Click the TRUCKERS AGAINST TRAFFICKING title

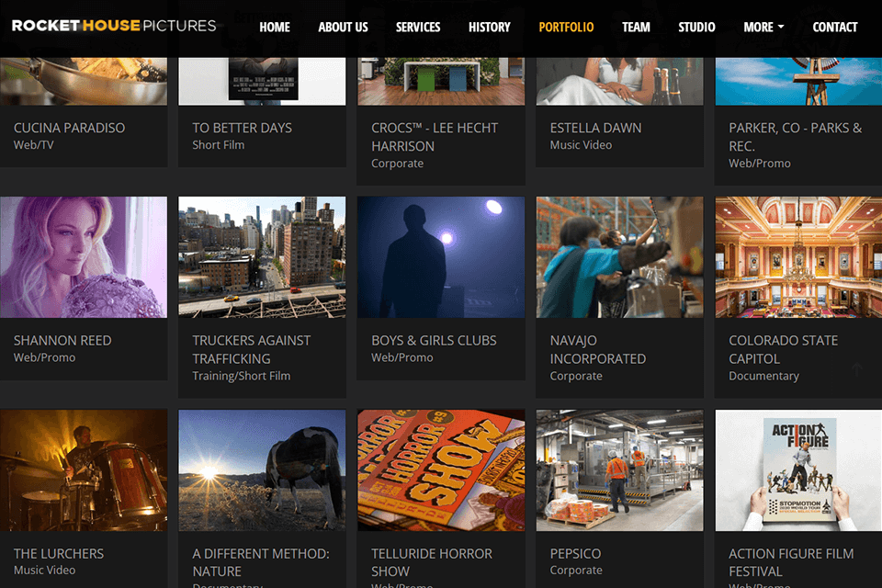252,349
